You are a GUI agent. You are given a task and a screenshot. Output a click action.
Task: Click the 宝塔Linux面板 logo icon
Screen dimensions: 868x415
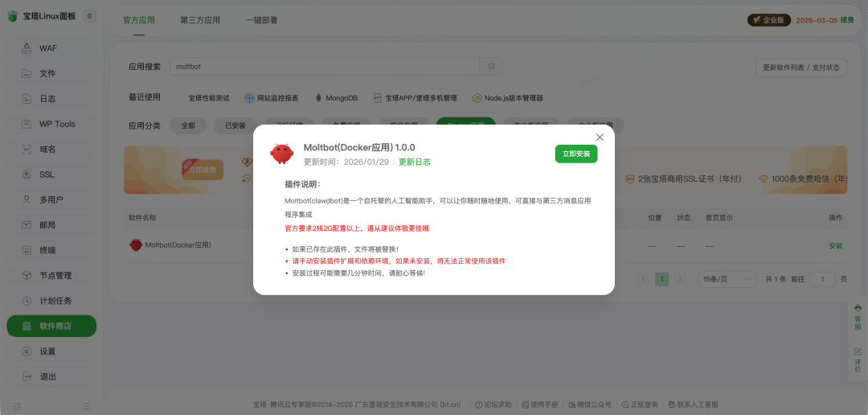(x=12, y=16)
